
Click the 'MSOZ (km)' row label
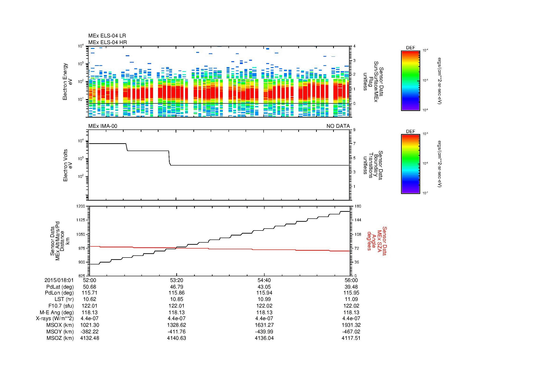point(60,338)
